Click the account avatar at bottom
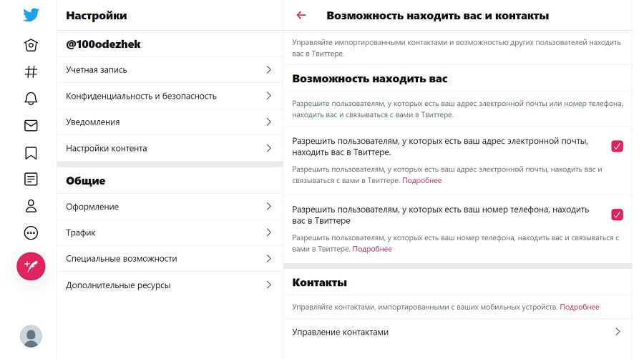 click(x=31, y=336)
